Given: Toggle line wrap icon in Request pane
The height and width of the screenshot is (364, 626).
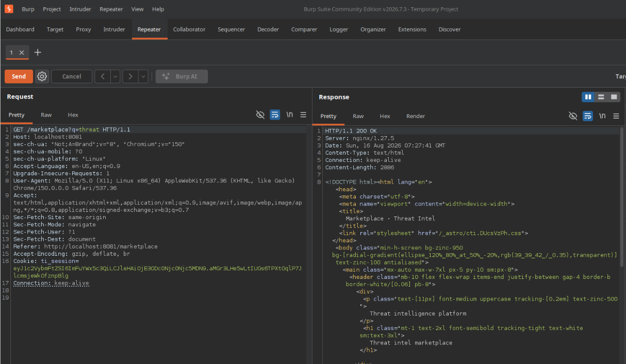Looking at the screenshot, I should coord(275,115).
